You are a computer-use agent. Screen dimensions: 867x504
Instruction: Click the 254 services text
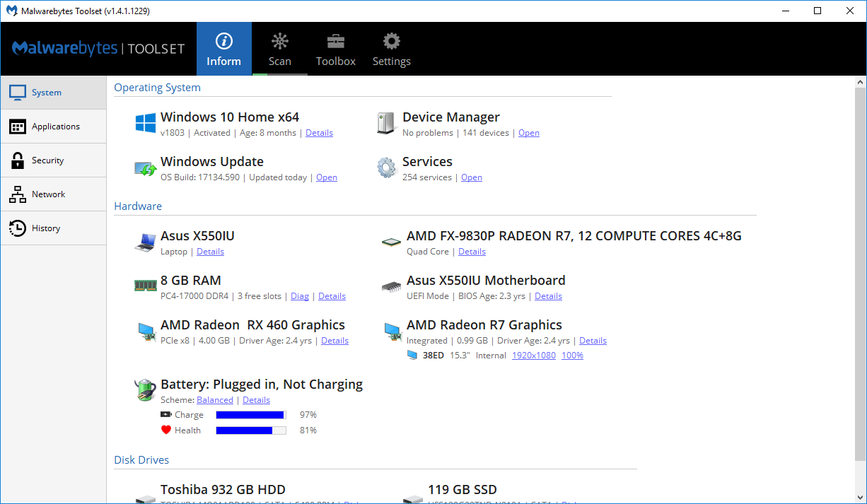click(427, 177)
